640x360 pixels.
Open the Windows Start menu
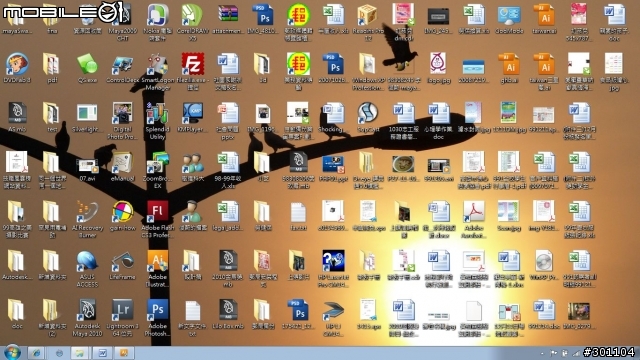coord(11,353)
